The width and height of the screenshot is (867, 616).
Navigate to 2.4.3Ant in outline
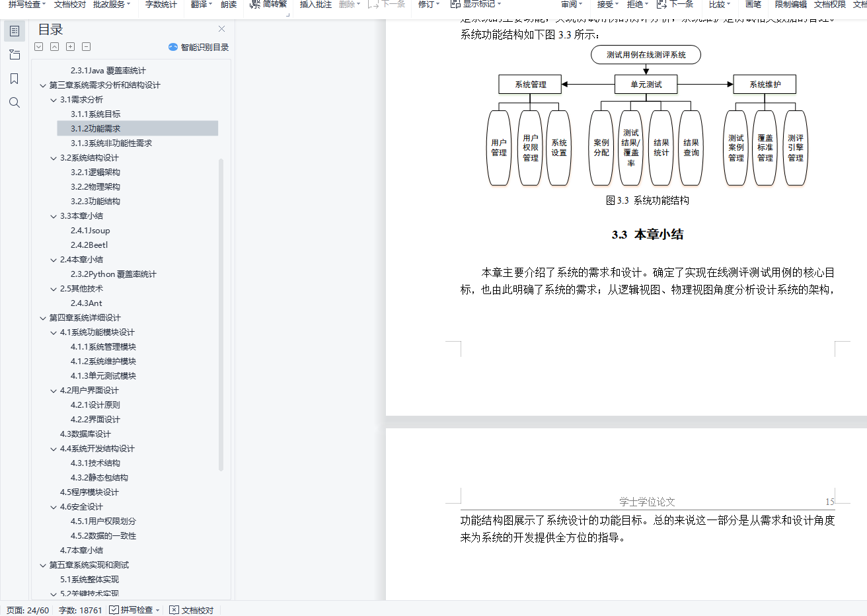pos(87,303)
